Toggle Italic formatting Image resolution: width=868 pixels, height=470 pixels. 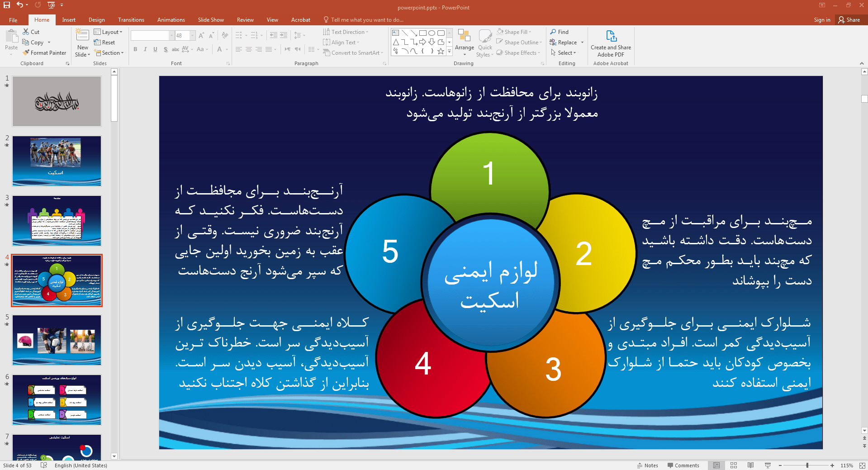click(x=145, y=49)
